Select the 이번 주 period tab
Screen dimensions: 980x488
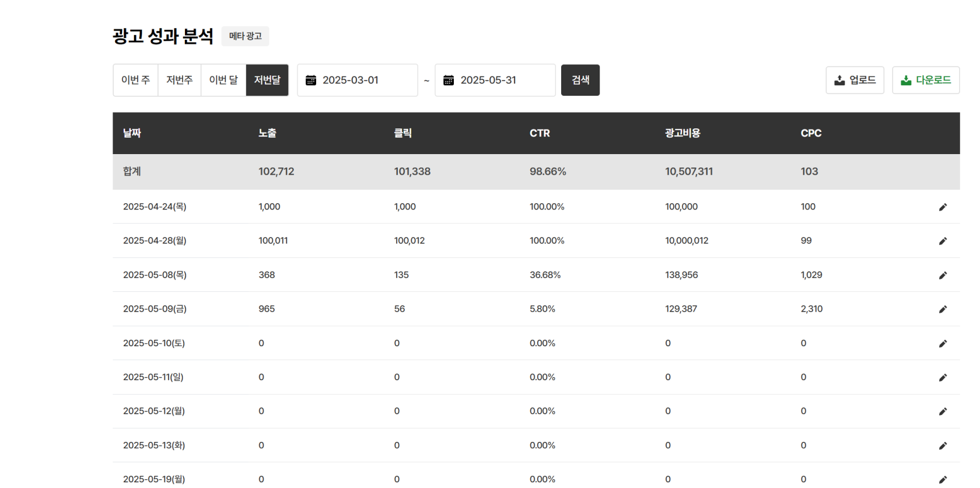tap(135, 80)
